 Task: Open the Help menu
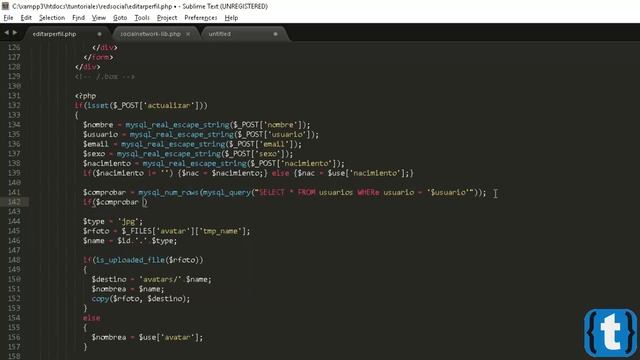click(x=231, y=18)
